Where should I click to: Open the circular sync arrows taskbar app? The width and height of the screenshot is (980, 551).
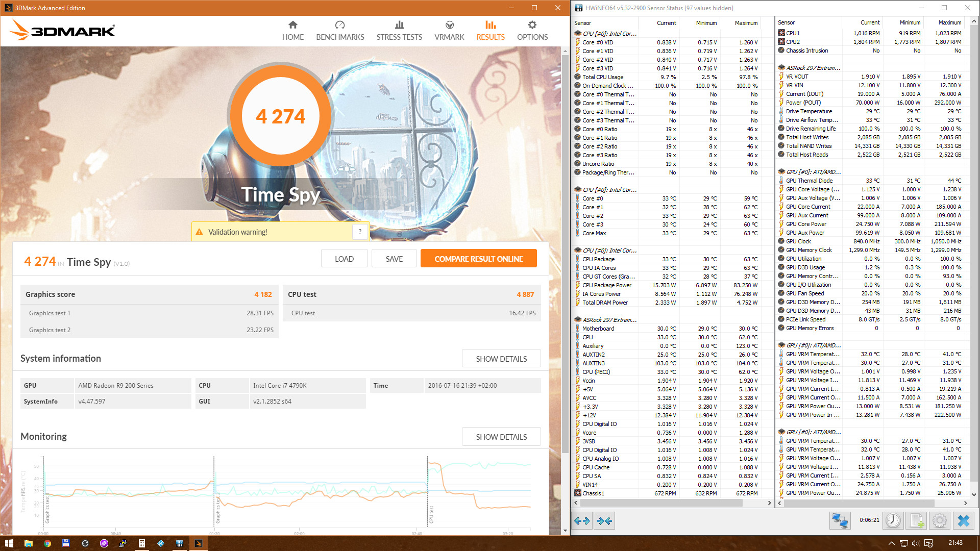pos(85,543)
